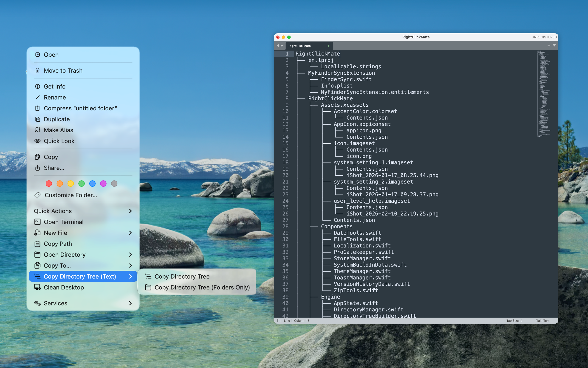Click the Duplicate icon
This screenshot has height=368, width=588.
coord(37,119)
